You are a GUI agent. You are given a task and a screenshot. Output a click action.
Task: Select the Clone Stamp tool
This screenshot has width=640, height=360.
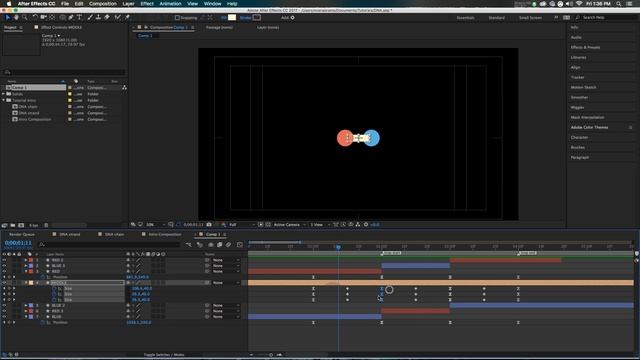[x=98, y=18]
